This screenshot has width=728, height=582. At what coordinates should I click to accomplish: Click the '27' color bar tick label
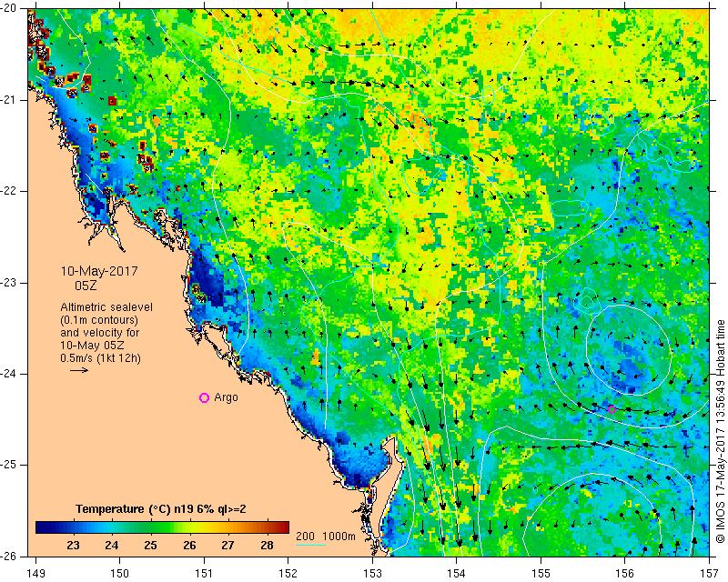click(227, 545)
